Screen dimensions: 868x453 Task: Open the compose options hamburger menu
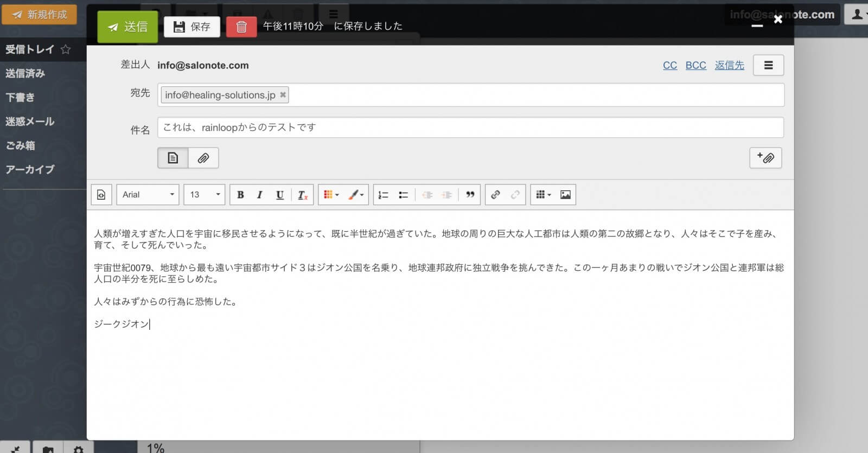click(768, 65)
